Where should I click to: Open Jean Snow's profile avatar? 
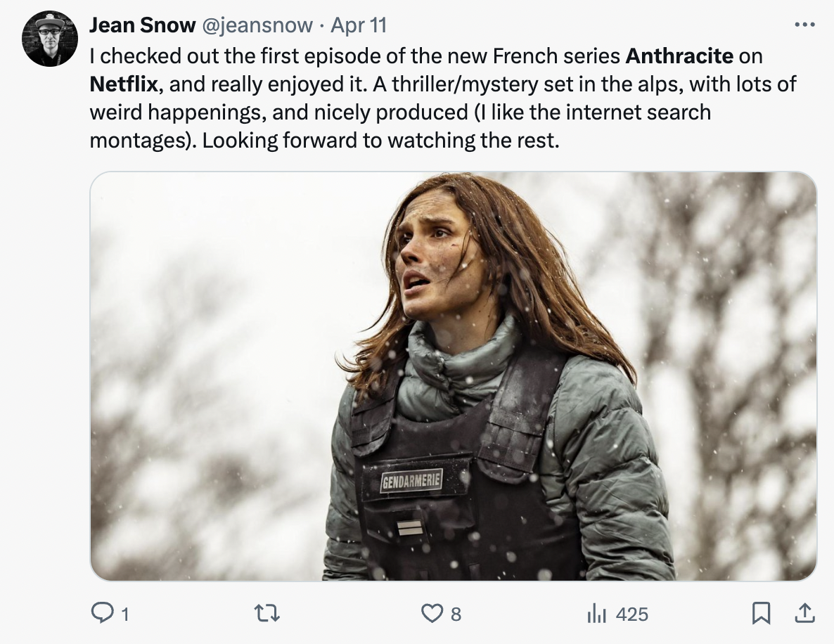[49, 39]
